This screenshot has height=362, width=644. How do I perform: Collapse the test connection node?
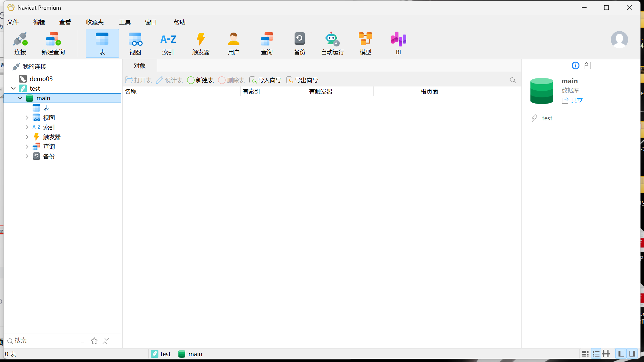tap(13, 88)
